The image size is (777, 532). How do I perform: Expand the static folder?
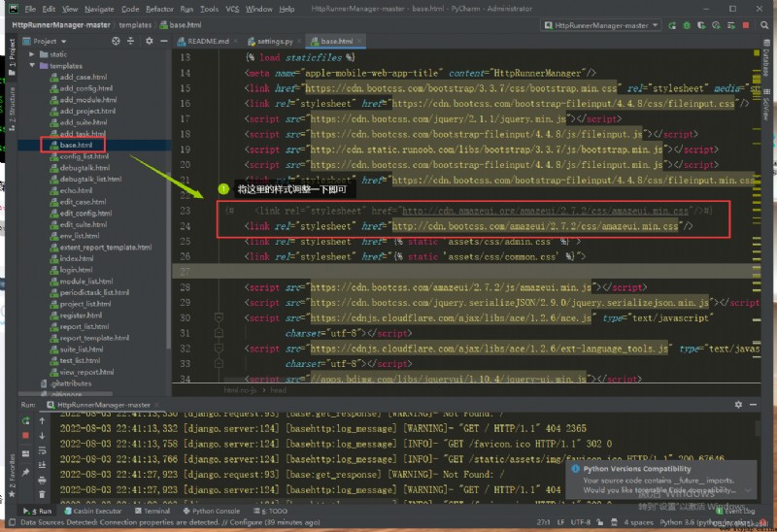tap(32, 54)
